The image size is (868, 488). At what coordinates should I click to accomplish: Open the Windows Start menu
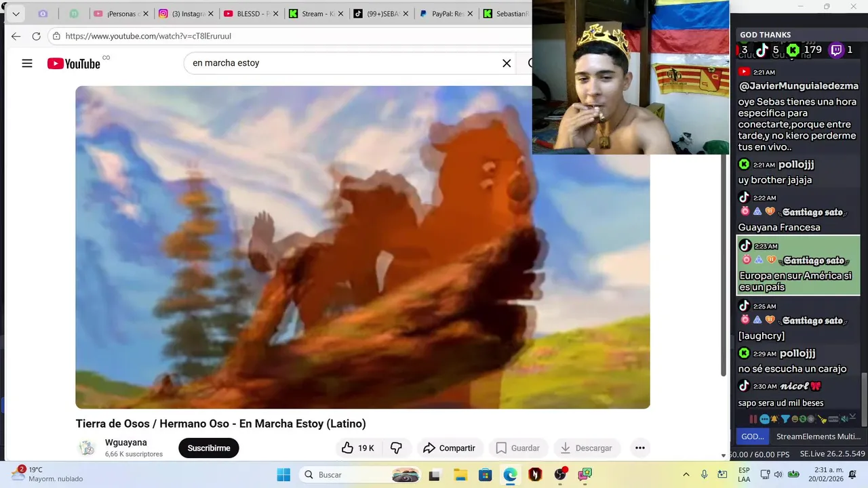tap(283, 474)
